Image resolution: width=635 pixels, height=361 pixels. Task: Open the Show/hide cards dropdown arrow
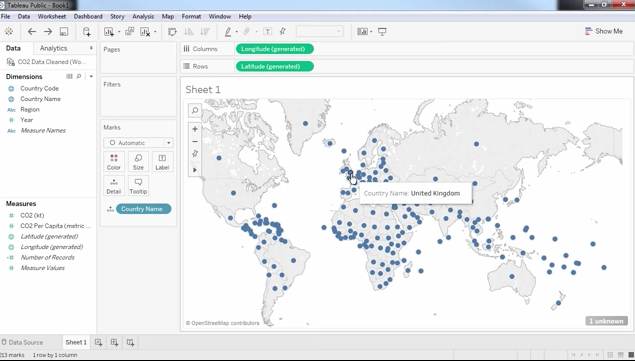click(371, 32)
